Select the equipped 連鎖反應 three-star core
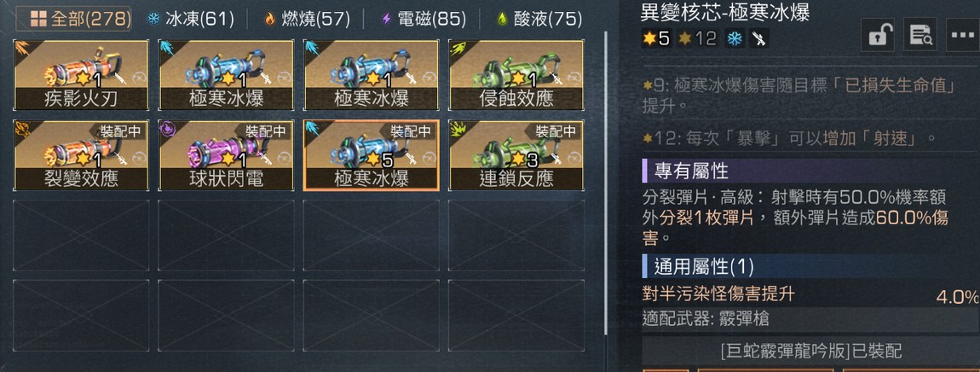The image size is (980, 372). (x=516, y=155)
